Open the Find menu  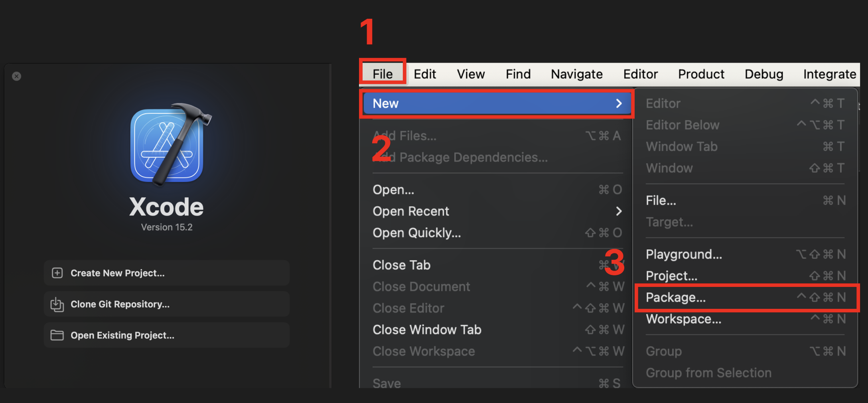pos(518,74)
